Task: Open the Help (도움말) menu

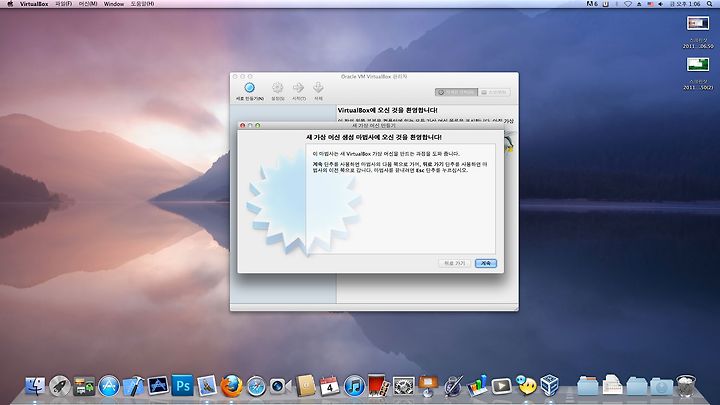Action: click(x=142, y=4)
